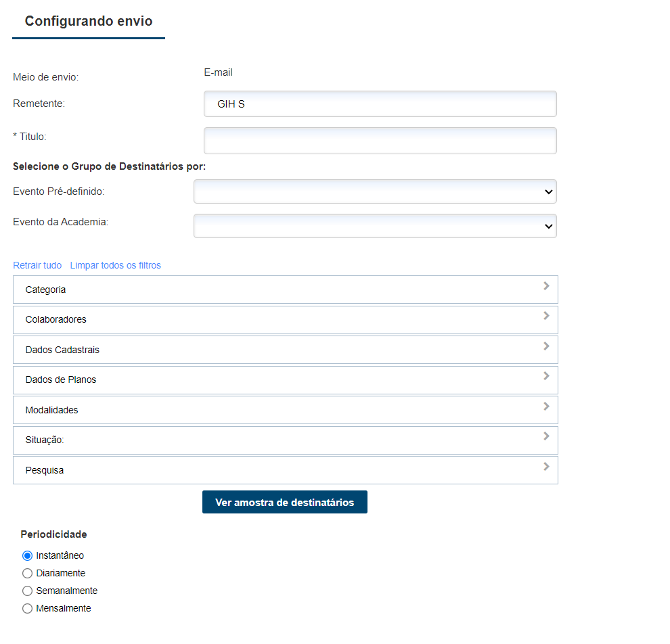Click the Colaboradores chevron arrow icon

546,316
